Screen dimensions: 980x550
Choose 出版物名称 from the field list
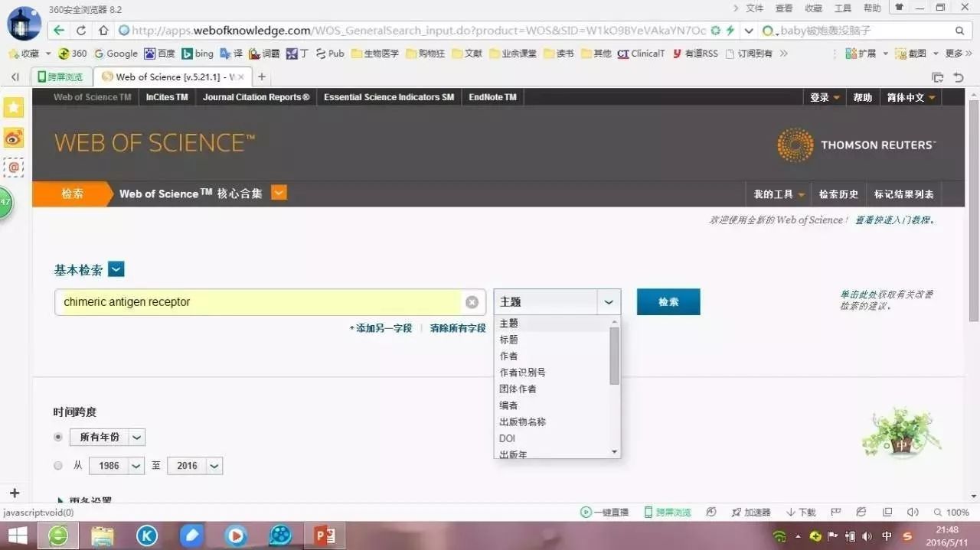point(522,421)
